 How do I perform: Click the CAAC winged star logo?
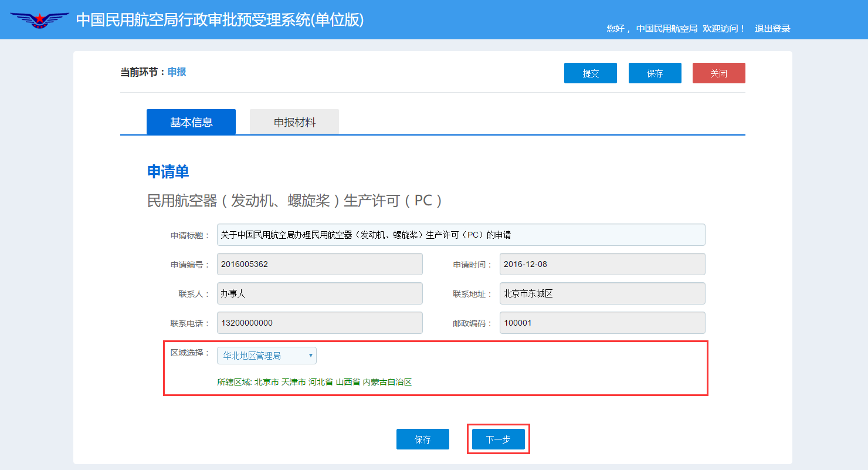pos(40,21)
